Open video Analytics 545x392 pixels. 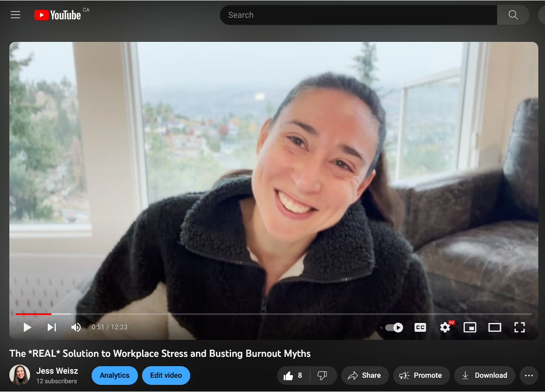[114, 376]
